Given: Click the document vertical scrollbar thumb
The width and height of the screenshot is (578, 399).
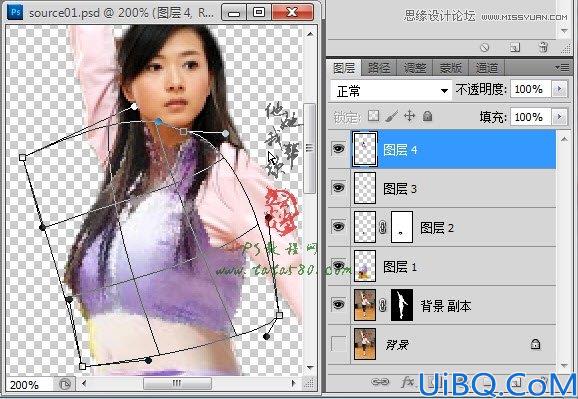Looking at the screenshot, I should (310, 148).
